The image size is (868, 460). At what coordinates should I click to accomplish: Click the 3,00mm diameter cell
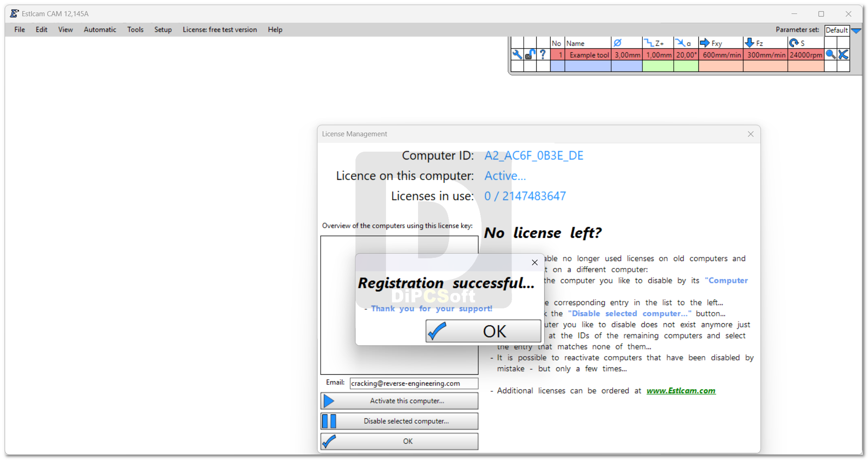(627, 55)
